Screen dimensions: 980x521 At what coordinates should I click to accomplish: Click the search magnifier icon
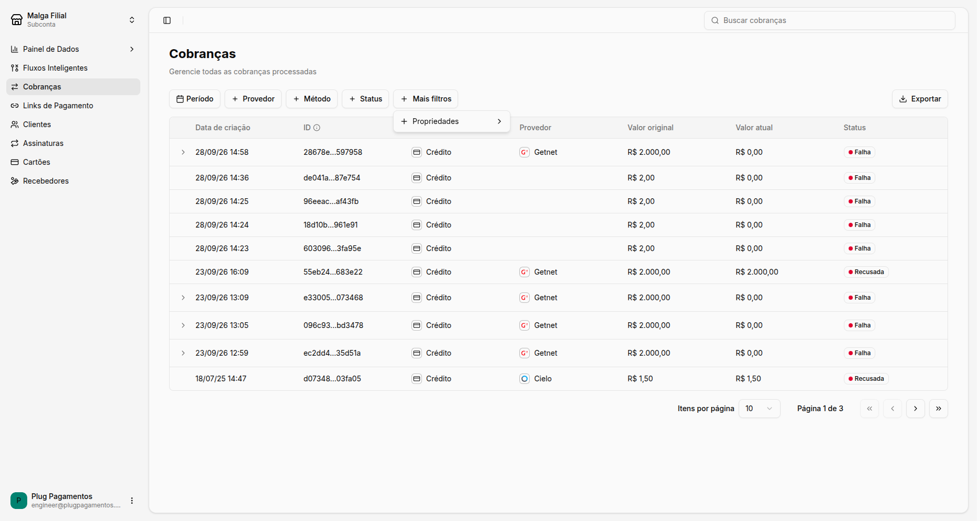click(x=715, y=20)
